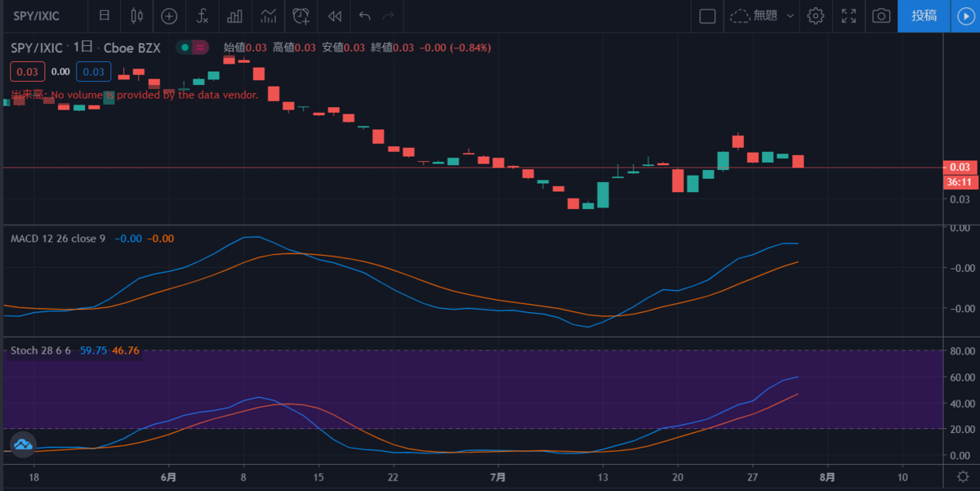Viewport: 980px width, 491px height.
Task: Open the 日 timeframe interval selector
Action: 103,16
